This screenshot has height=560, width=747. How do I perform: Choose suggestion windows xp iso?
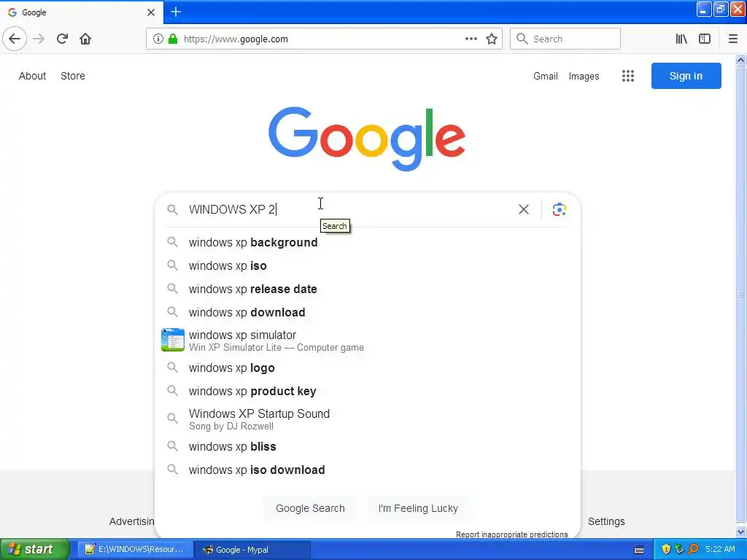pos(368,265)
